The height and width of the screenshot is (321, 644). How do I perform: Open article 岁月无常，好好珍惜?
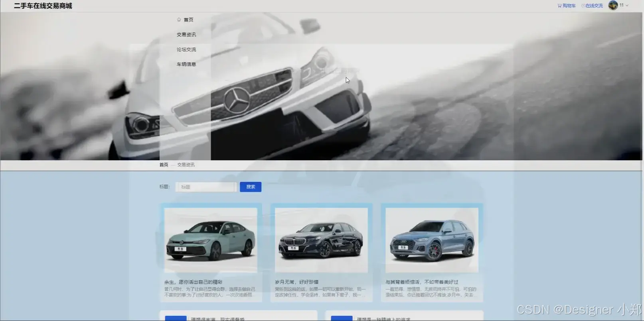point(296,282)
